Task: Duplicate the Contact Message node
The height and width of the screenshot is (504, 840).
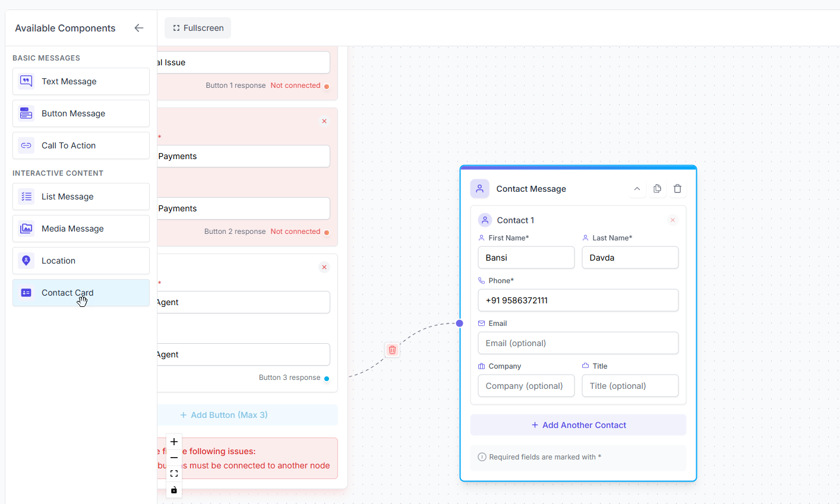Action: coord(657,188)
